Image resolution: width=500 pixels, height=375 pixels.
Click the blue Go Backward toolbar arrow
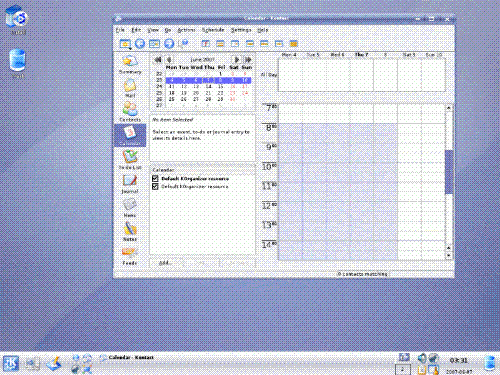pos(140,43)
